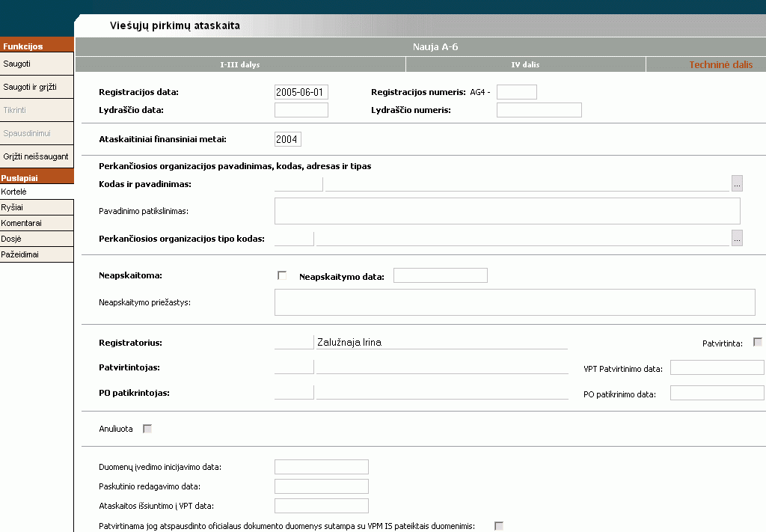
Task: Open lookup button for Kodas ir pavadinimas
Action: 737,183
